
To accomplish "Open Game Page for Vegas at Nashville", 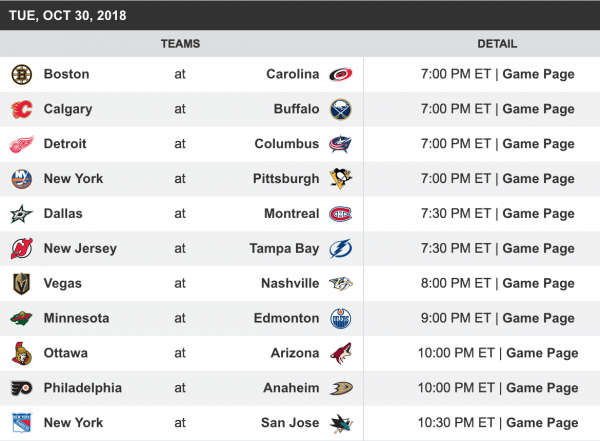I will (x=538, y=283).
